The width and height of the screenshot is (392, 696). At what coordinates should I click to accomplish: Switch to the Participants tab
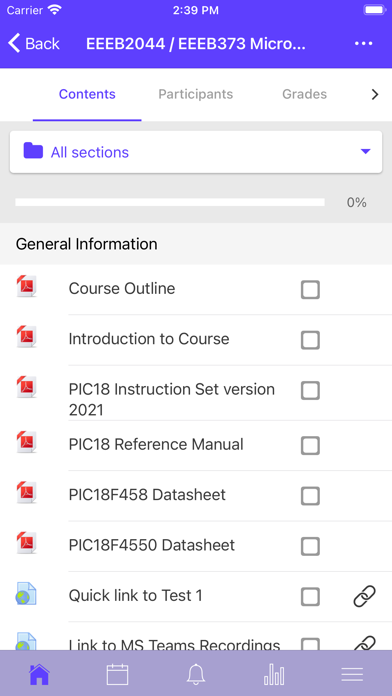[x=196, y=94]
